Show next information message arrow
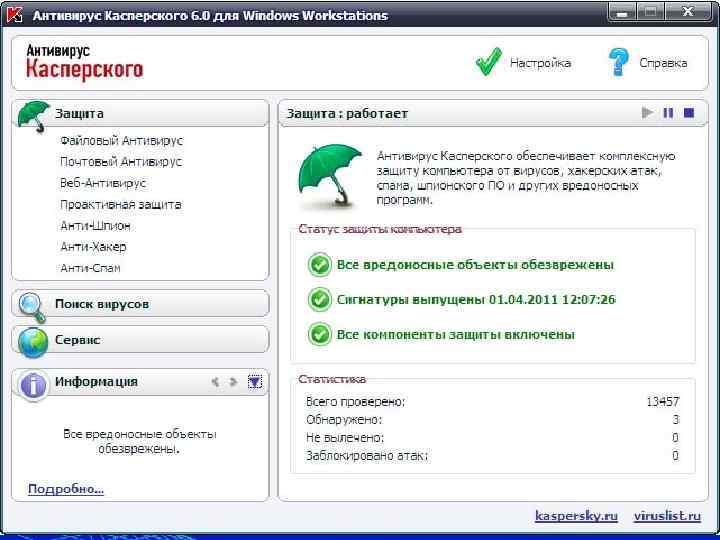 [234, 382]
